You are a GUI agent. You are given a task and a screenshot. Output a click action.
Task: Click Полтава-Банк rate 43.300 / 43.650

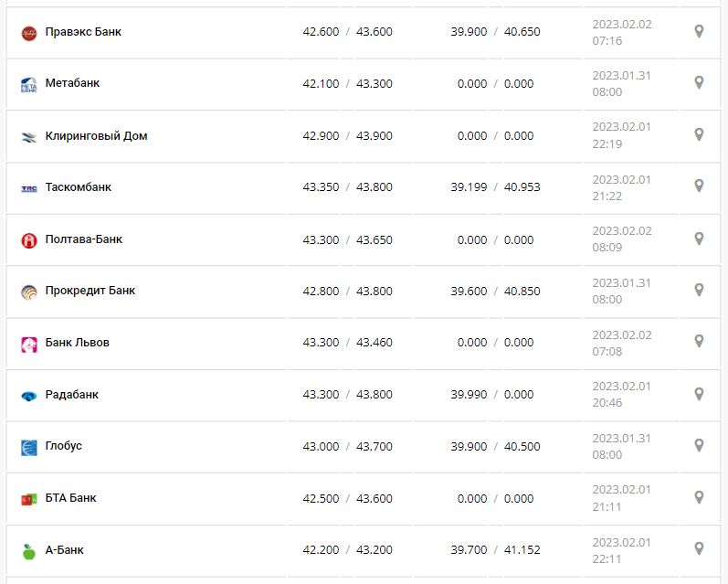pos(347,239)
